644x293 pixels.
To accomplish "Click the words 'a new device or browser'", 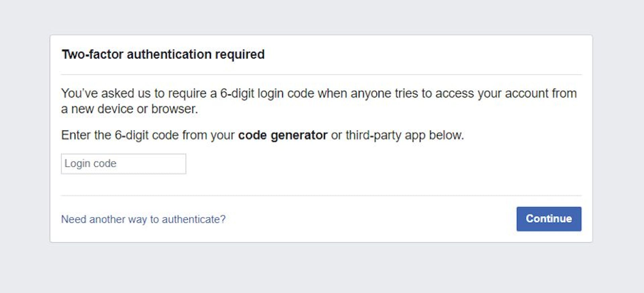I will tap(129, 109).
